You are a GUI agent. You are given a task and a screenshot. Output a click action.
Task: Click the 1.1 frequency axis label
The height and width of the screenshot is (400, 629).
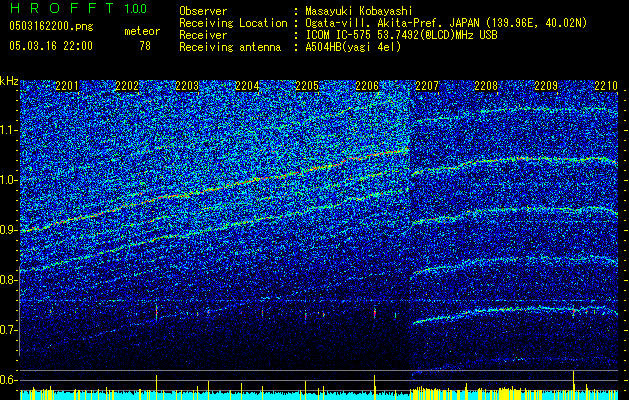tap(9, 130)
